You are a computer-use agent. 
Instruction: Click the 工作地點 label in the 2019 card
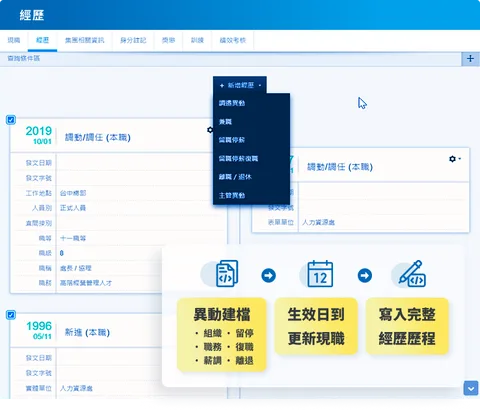tap(39, 193)
